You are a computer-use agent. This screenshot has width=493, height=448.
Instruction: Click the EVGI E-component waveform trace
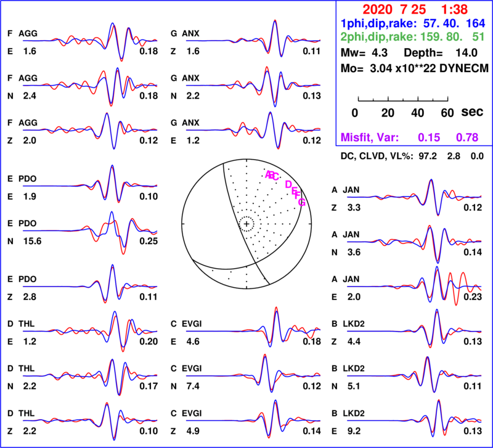point(253,327)
